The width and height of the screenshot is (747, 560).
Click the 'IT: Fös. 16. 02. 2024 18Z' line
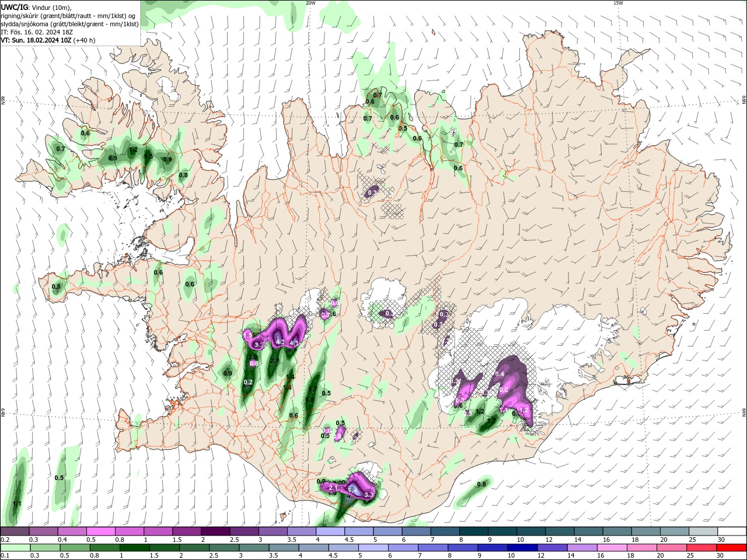coord(36,32)
